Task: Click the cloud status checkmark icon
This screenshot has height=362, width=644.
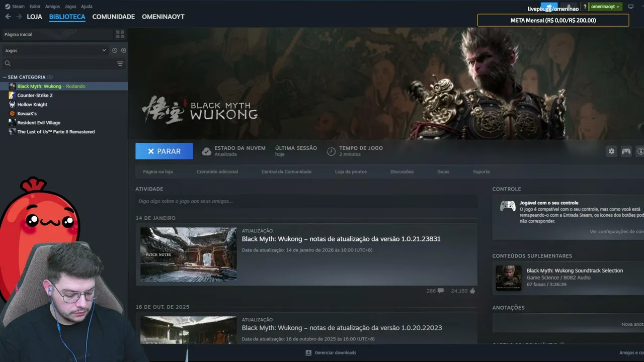Action: tap(206, 151)
